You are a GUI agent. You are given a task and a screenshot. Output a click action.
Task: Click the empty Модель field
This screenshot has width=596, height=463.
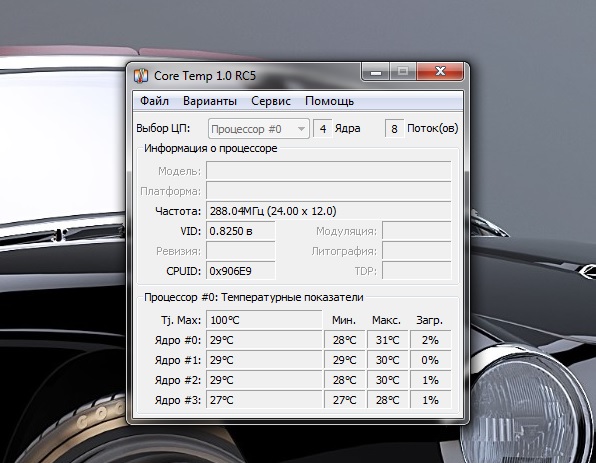pyautogui.click(x=329, y=171)
